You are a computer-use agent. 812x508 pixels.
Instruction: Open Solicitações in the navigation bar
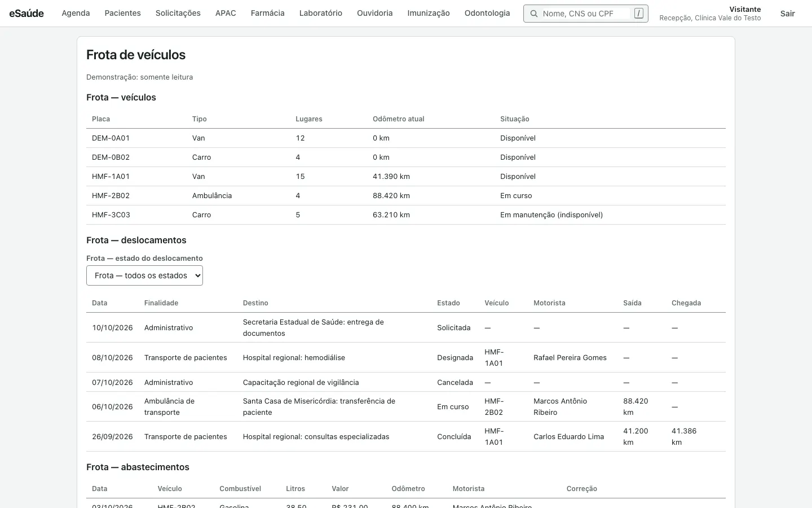[x=178, y=14]
